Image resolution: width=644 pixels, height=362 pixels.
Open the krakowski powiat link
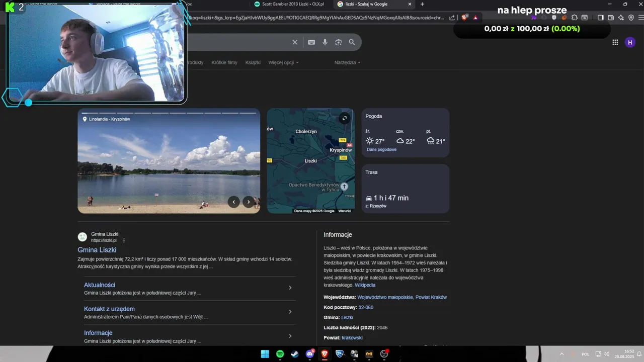tap(352, 337)
